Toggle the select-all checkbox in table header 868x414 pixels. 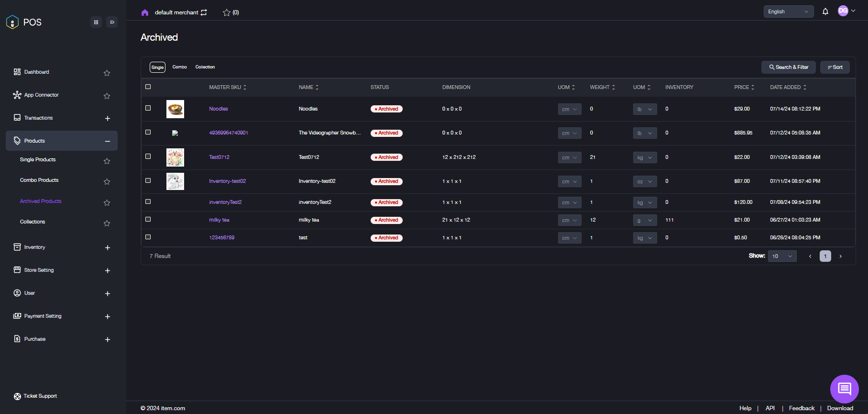[148, 87]
